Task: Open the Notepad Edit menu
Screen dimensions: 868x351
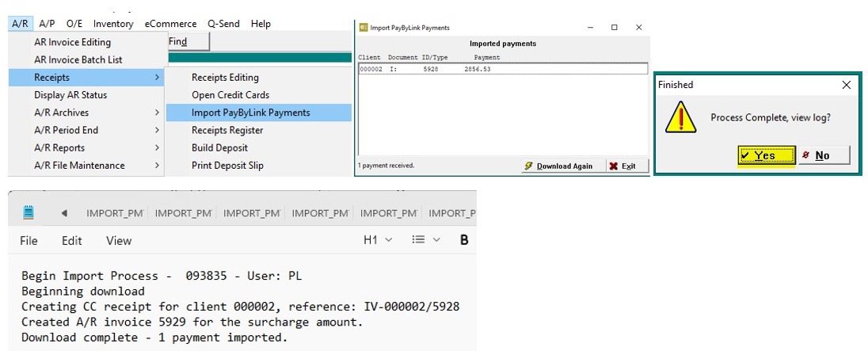Action: (x=71, y=241)
